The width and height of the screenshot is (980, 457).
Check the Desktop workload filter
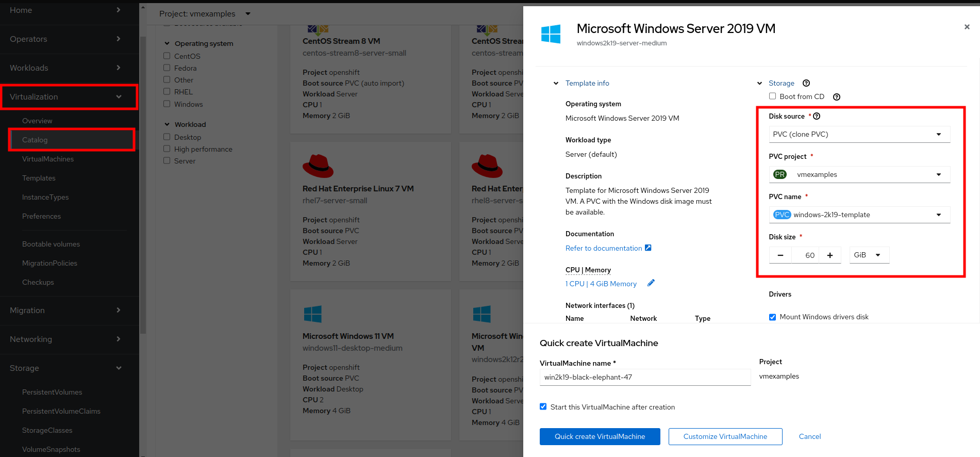tap(167, 137)
